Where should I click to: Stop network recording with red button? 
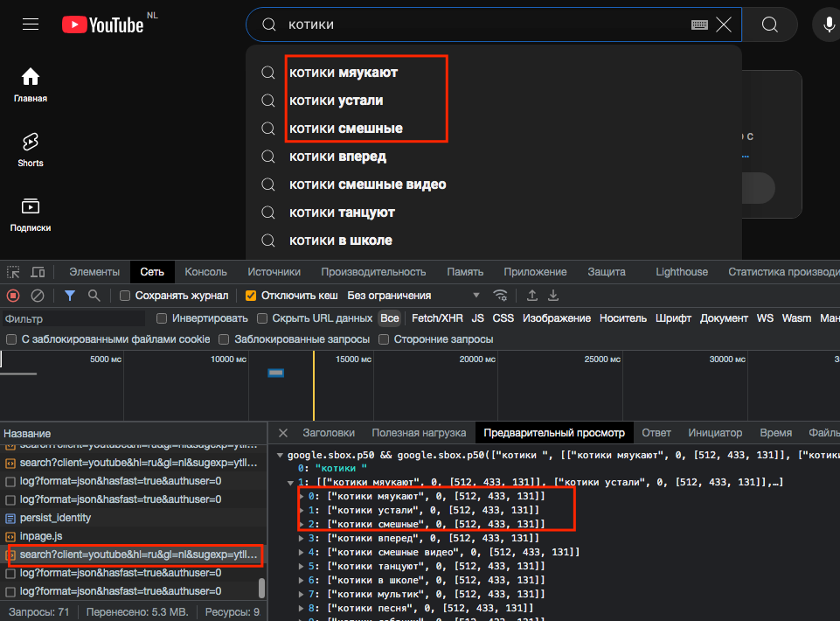pos(13,296)
